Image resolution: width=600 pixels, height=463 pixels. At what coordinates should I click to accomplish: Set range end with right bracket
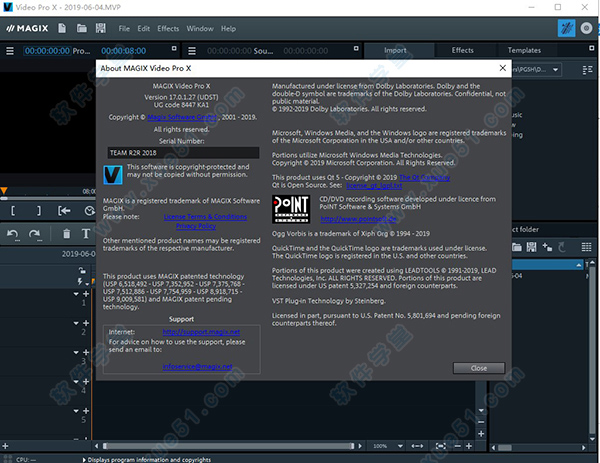(x=39, y=211)
